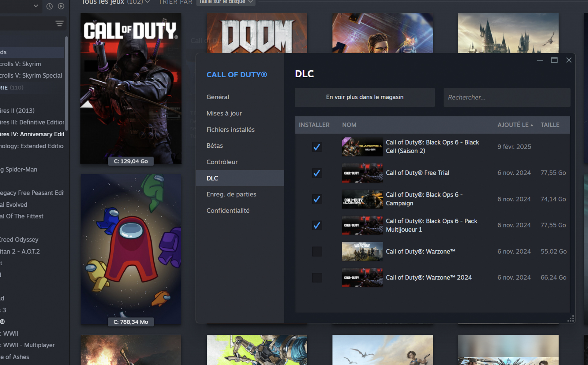Image resolution: width=588 pixels, height=365 pixels.
Task: Open the Taille sur le disque sort dropdown
Action: pos(226,2)
